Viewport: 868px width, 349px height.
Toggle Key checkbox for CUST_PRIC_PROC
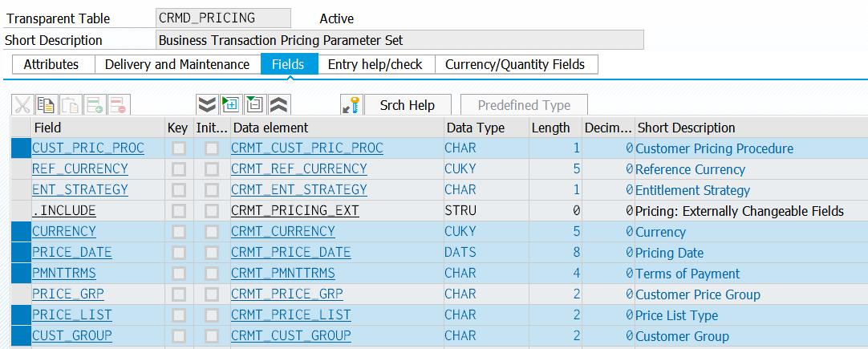[x=178, y=148]
